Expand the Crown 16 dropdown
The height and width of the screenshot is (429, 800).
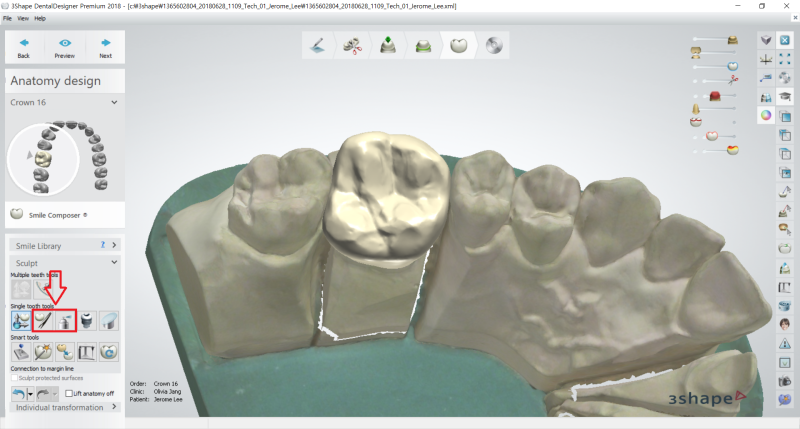(x=114, y=103)
